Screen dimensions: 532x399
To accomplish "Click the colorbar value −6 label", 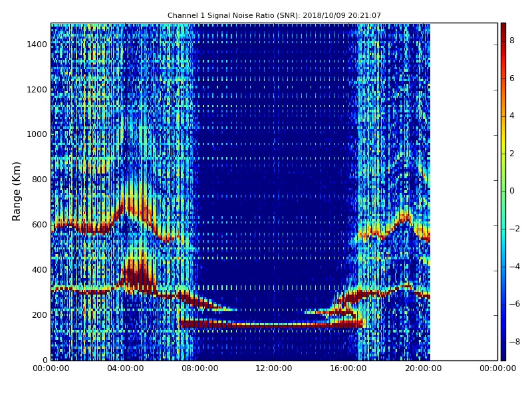I will click(x=515, y=304).
